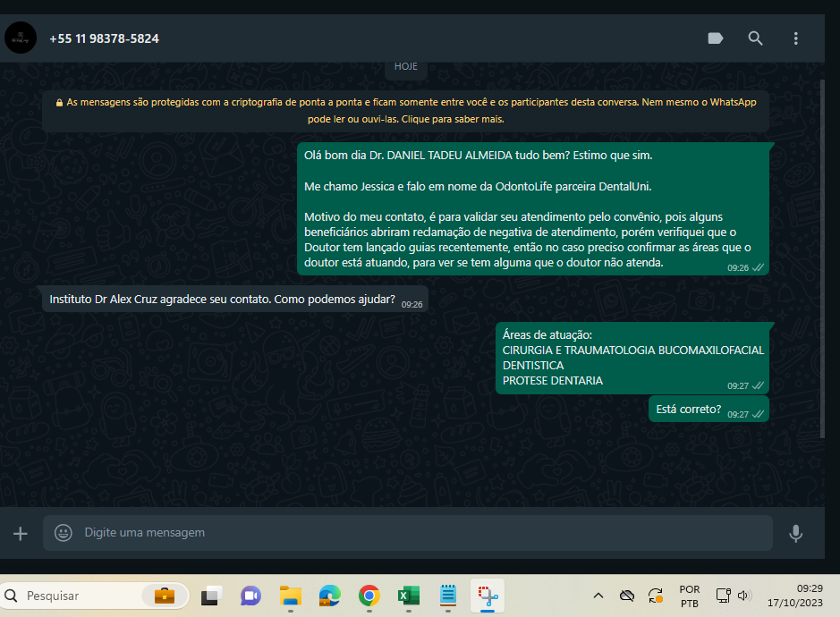
Task: Open the chat app with the camera icon on the taskbar
Action: click(250, 596)
